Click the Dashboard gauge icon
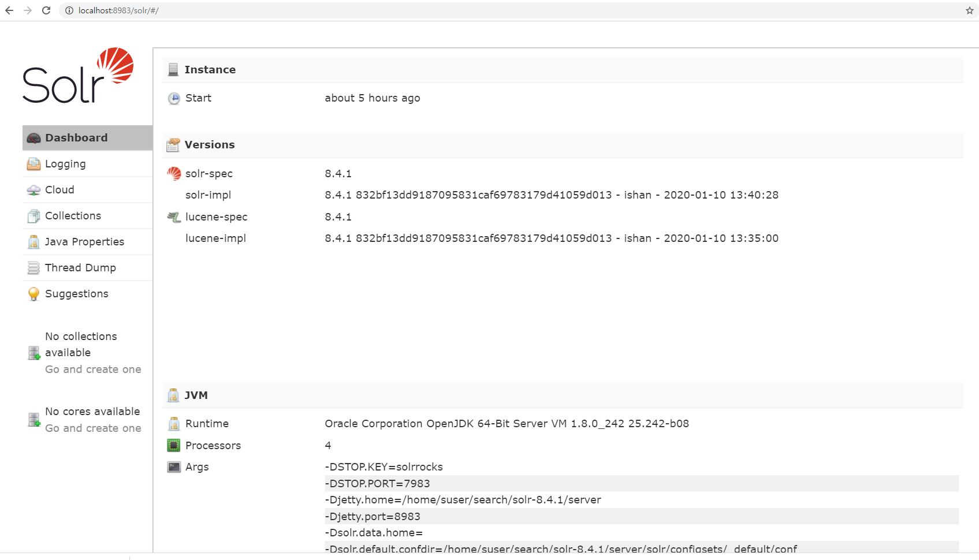Screen dimensions: 979x560 tap(33, 138)
